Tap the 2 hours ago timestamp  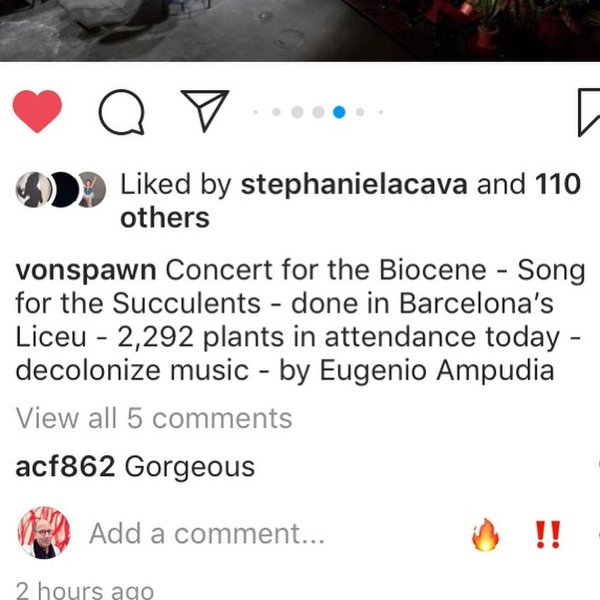click(x=85, y=591)
